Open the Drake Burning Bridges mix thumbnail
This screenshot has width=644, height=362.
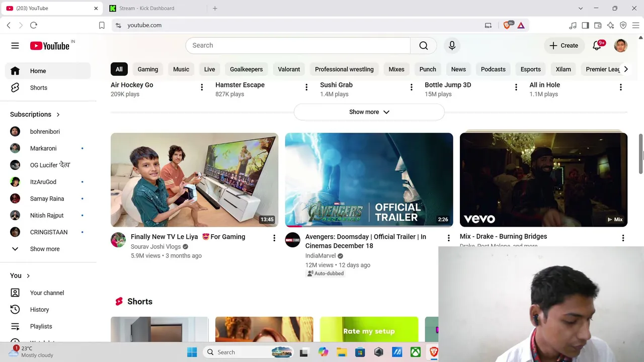[x=543, y=180]
